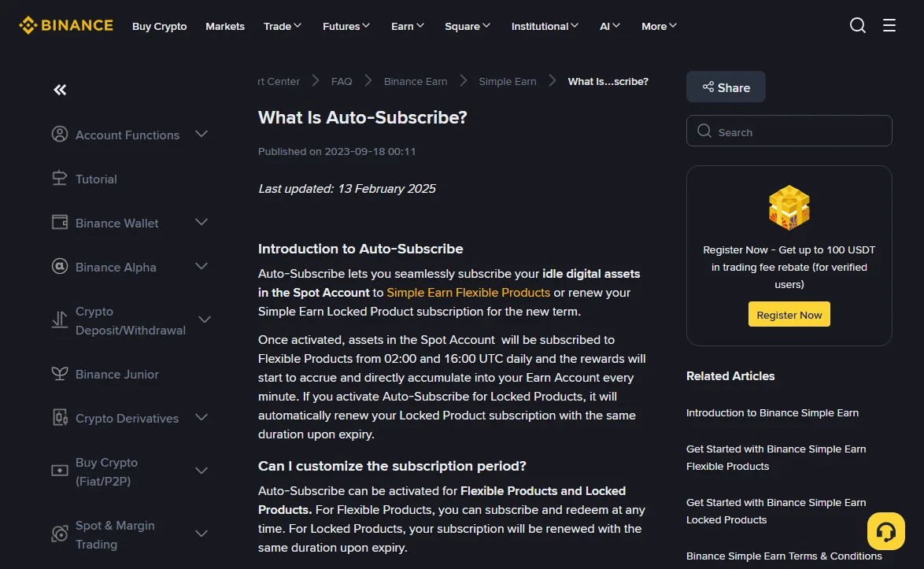Select Binance Junior in sidebar
Viewport: 924px width, 569px height.
[116, 375]
